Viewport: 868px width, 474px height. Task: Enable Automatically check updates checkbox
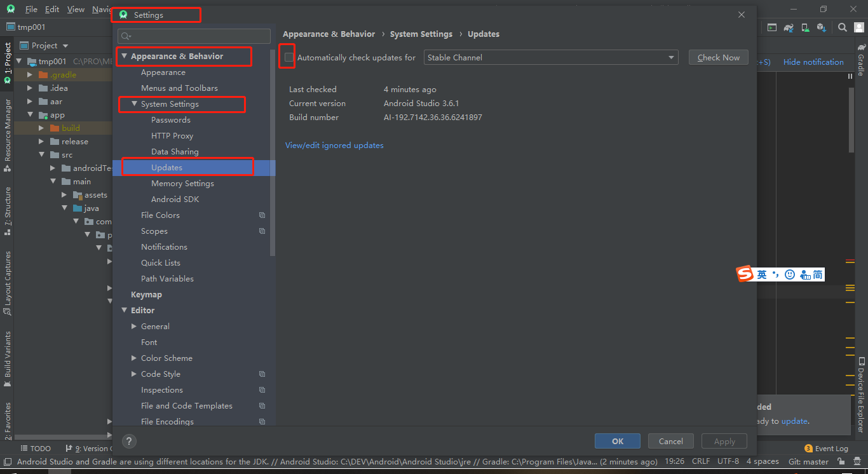289,57
